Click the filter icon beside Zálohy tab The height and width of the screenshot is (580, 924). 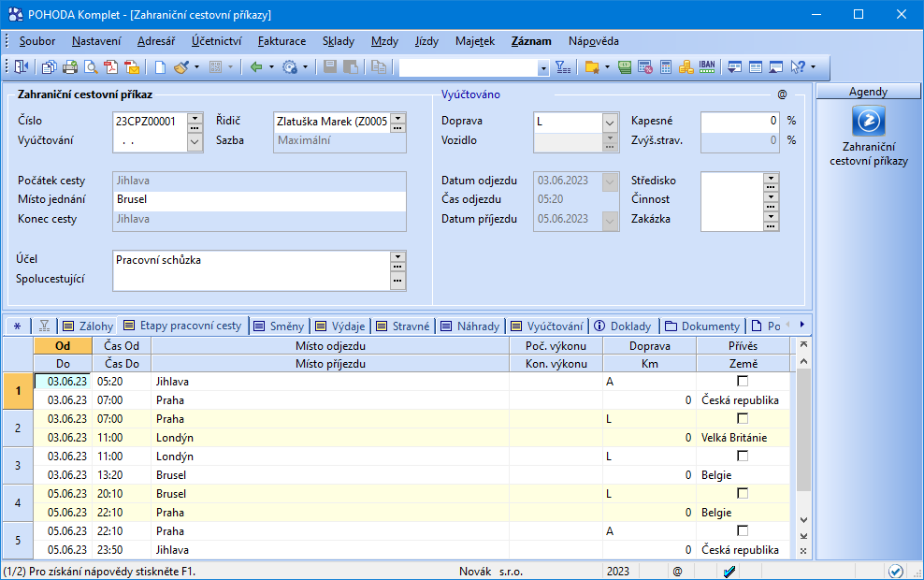click(44, 326)
